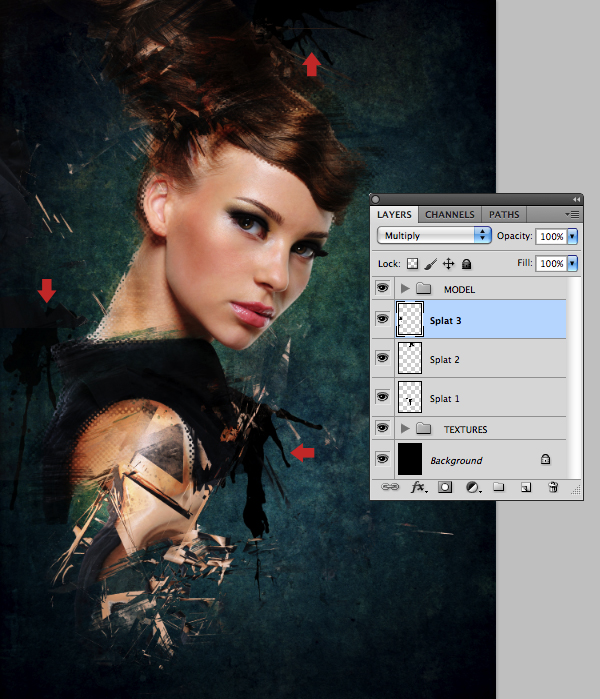Lock layer position
Viewport: 600px width, 699px height.
pos(448,264)
